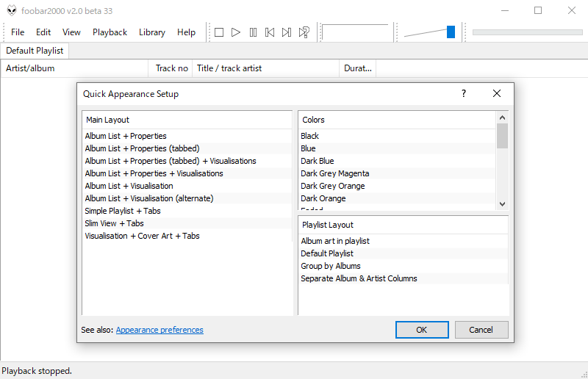This screenshot has width=588, height=379.
Task: Open the View menu
Action: 71,32
